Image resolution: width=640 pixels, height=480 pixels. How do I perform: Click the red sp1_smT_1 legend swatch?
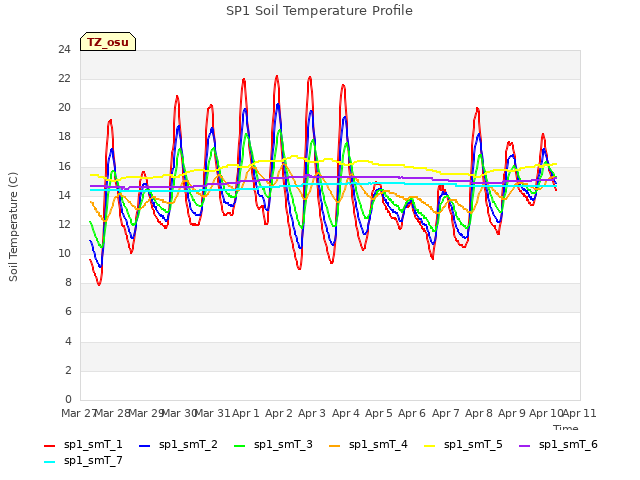(49, 446)
